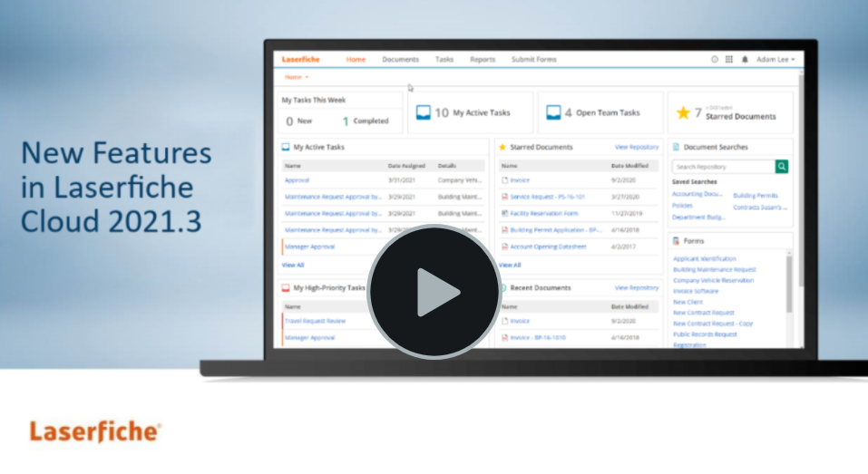Sort Starred Documents by Date Modified header
868x474 pixels.
point(629,166)
